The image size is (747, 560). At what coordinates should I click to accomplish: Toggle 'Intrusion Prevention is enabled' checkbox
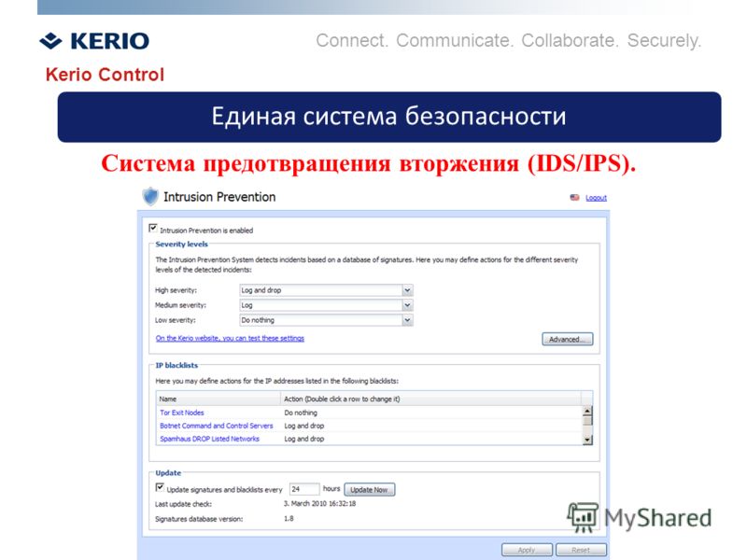pyautogui.click(x=153, y=228)
